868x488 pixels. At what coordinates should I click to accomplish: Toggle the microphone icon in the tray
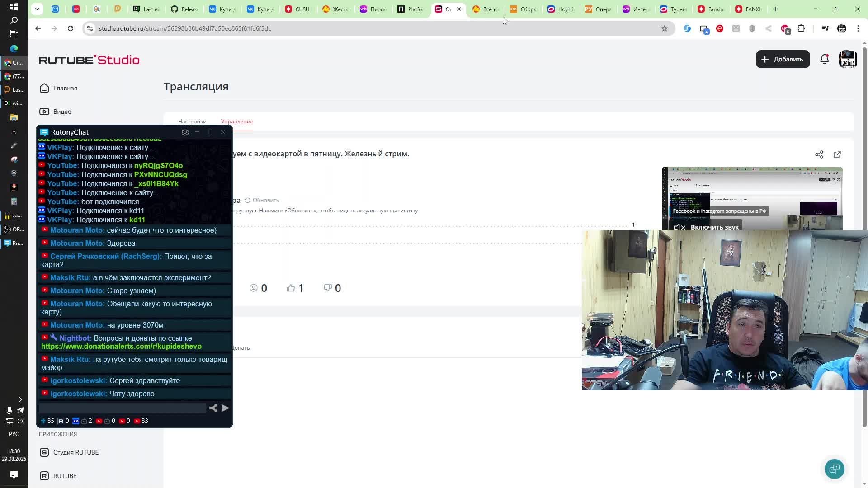9,410
